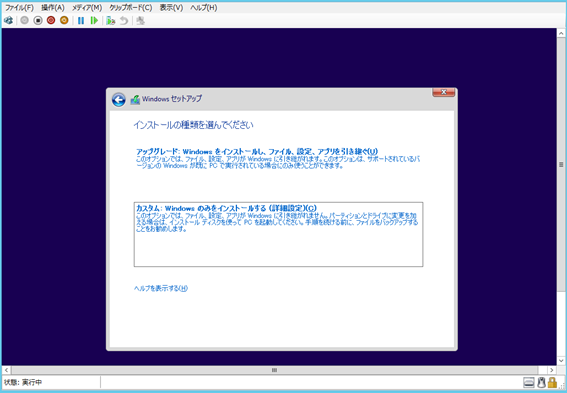
Task: Click the vertical scrollbar thumb
Action: click(561, 165)
